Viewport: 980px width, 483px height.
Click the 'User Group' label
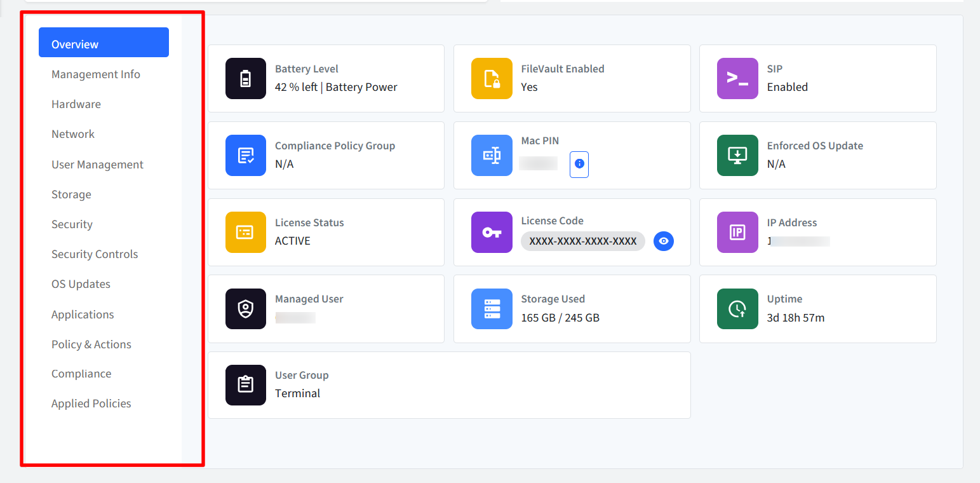click(302, 375)
